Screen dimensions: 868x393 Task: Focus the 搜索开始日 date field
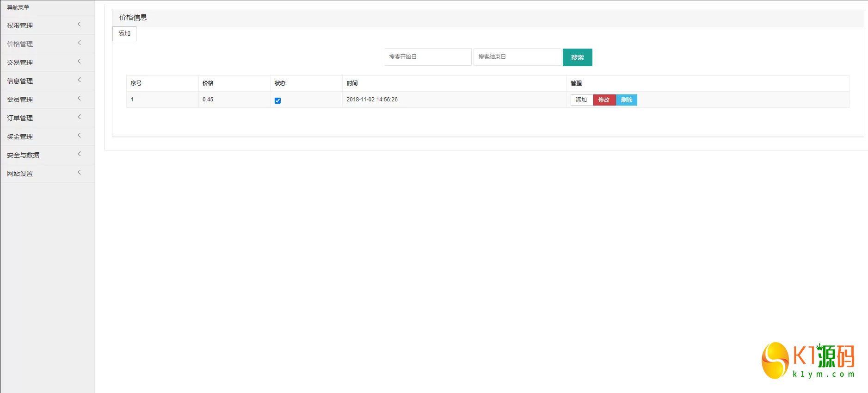[x=428, y=57]
